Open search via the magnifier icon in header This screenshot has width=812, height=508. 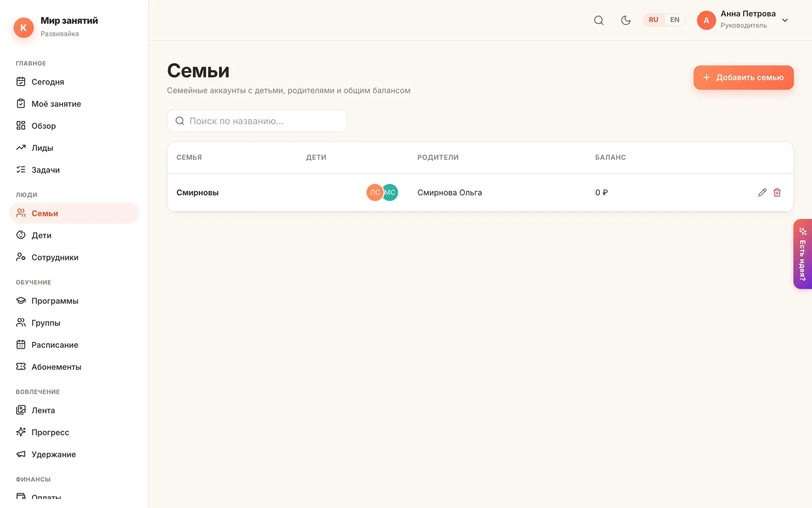coord(599,20)
